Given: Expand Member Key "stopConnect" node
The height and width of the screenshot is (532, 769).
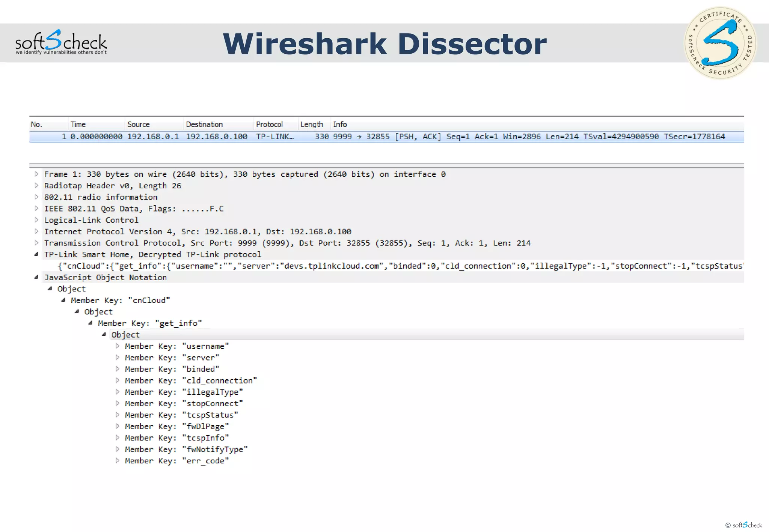Looking at the screenshot, I should pos(117,403).
